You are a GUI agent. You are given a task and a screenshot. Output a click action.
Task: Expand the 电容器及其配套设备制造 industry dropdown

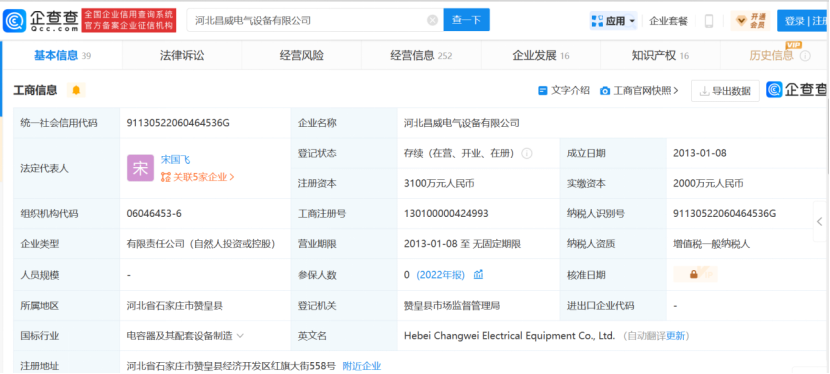(240, 335)
